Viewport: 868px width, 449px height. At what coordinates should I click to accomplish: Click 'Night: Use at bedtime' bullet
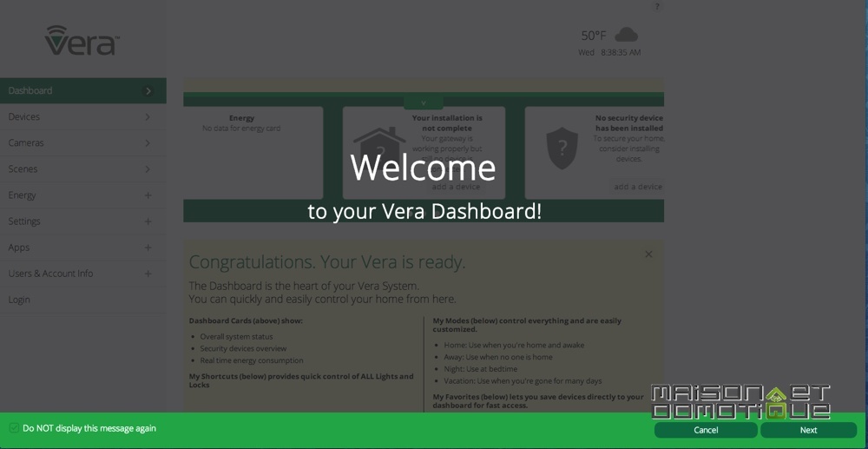coord(481,369)
